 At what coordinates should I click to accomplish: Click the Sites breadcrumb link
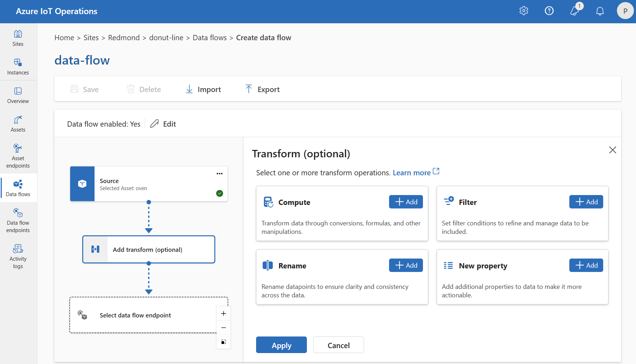(91, 38)
